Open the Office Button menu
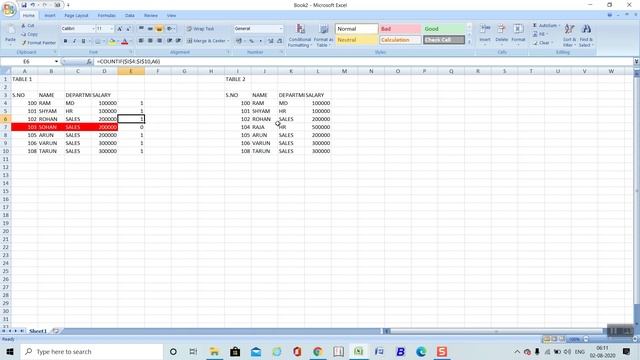 point(9,9)
